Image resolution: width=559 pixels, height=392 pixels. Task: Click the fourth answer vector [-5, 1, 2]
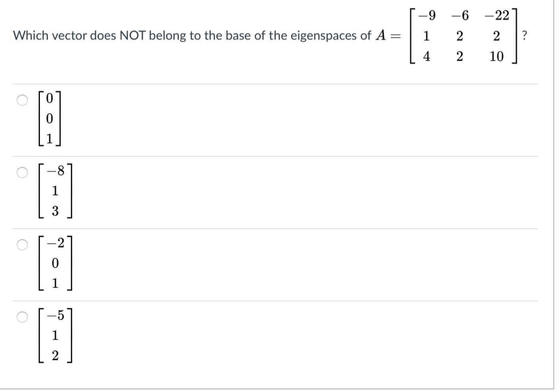click(x=53, y=336)
